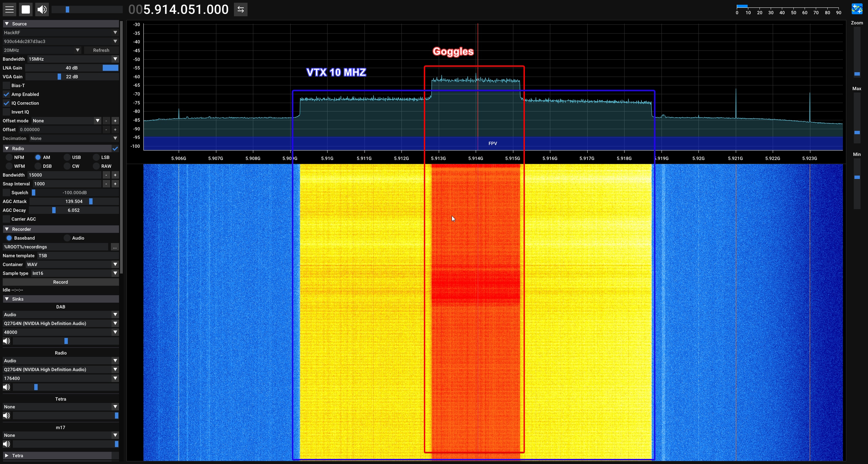
Task: Uncheck the IQ Correction checkbox
Action: click(6, 103)
